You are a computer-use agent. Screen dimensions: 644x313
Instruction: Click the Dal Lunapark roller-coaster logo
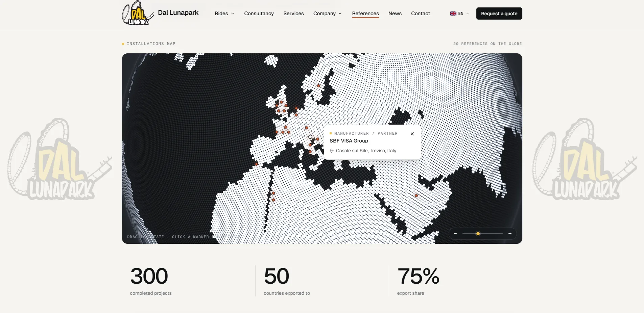tap(138, 13)
